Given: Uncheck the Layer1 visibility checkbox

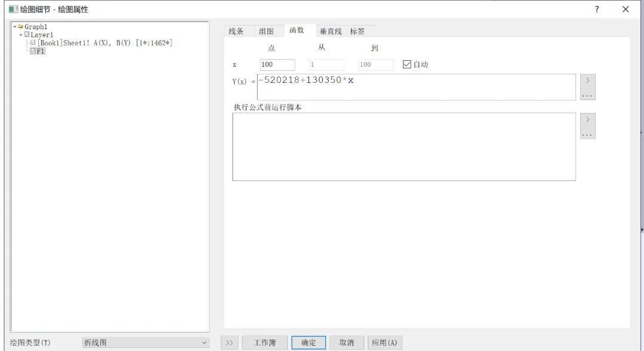Looking at the screenshot, I should tap(27, 35).
